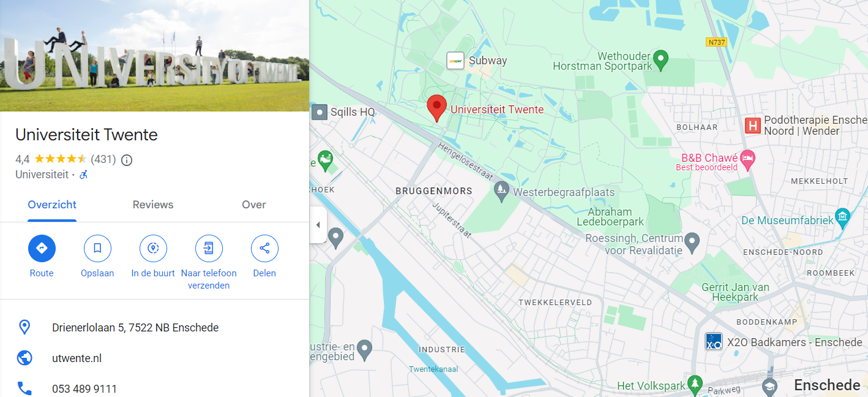Select Wethouder Horstman Sportpark green marker
The height and width of the screenshot is (397, 868).
[660, 60]
